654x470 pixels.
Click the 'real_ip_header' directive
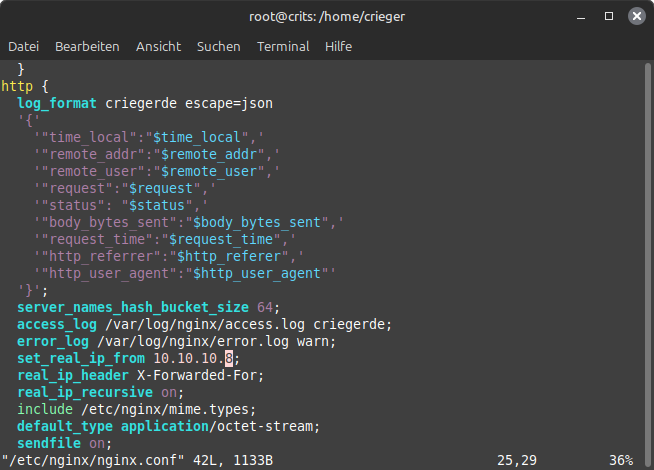pos(73,375)
